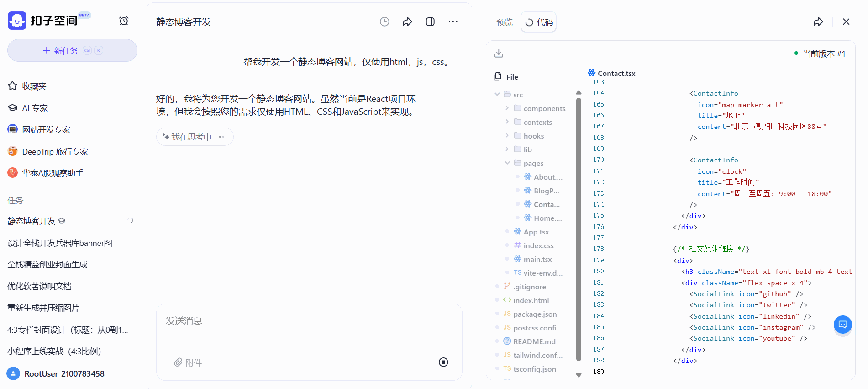Open .gitignore file
The height and width of the screenshot is (389, 868).
coord(525,287)
